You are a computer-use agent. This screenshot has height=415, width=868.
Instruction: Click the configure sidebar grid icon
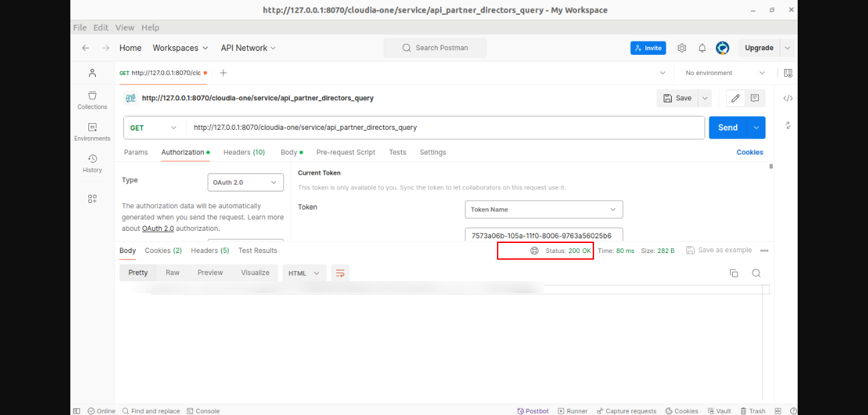(92, 199)
